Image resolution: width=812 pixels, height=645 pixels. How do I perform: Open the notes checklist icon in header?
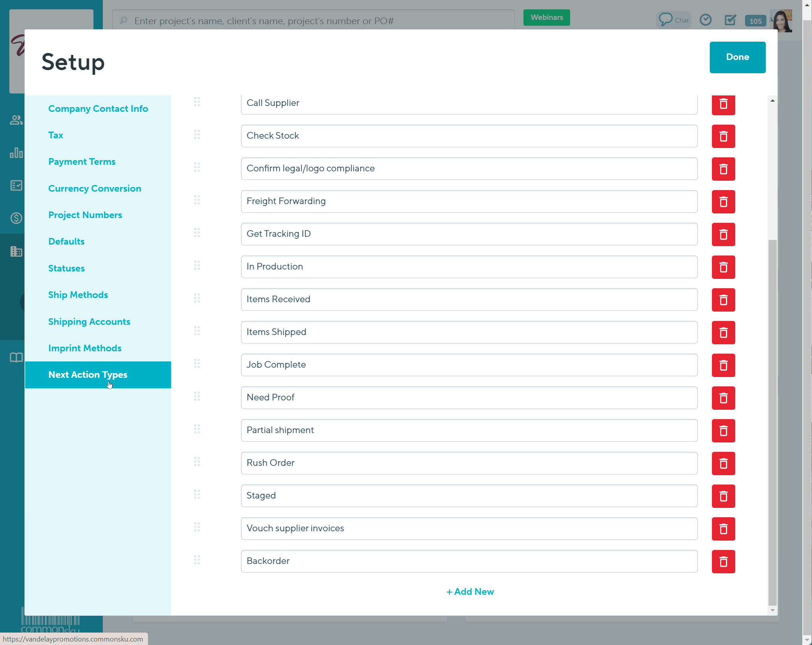730,20
